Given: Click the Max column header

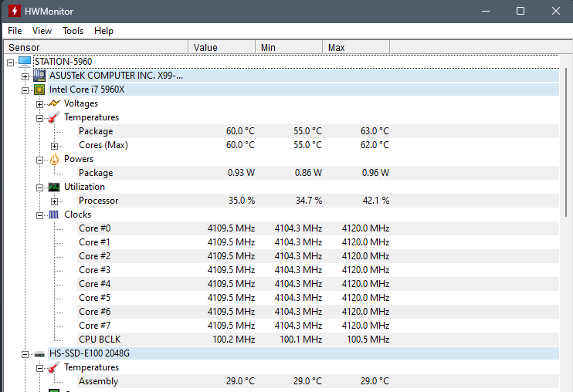Looking at the screenshot, I should point(356,47).
